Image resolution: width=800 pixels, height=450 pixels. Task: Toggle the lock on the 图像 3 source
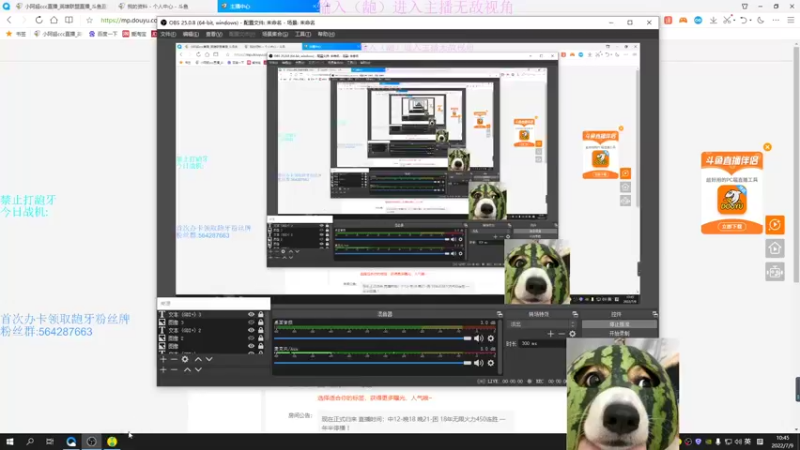(261, 322)
